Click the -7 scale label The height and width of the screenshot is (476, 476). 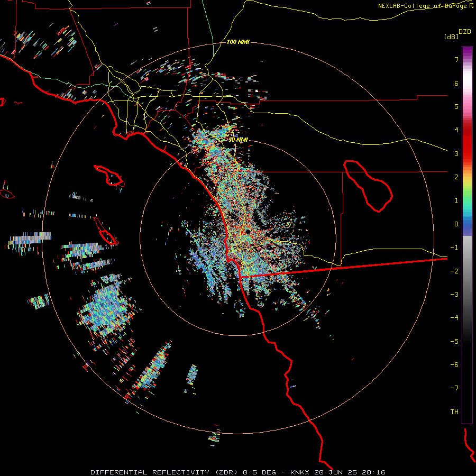pyautogui.click(x=454, y=388)
